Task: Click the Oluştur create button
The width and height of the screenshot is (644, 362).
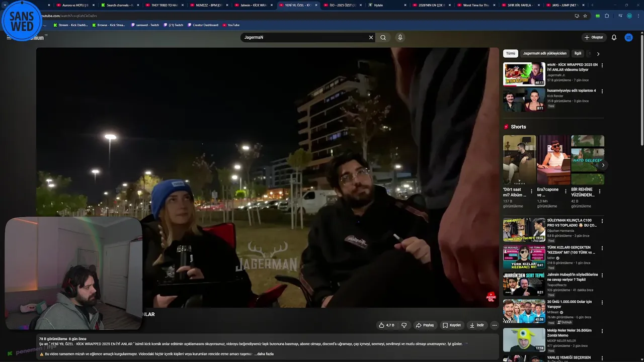Action: pyautogui.click(x=594, y=37)
